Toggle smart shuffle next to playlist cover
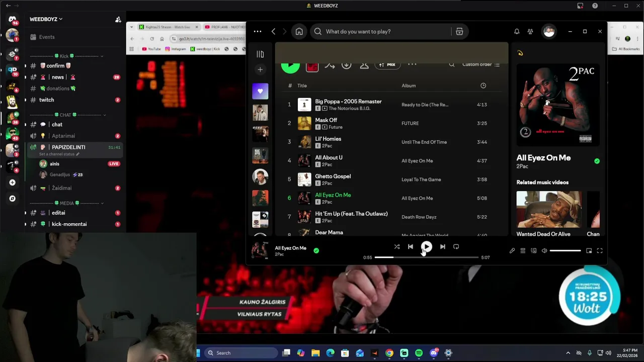Screen dimensions: 644x362 coord(330,65)
